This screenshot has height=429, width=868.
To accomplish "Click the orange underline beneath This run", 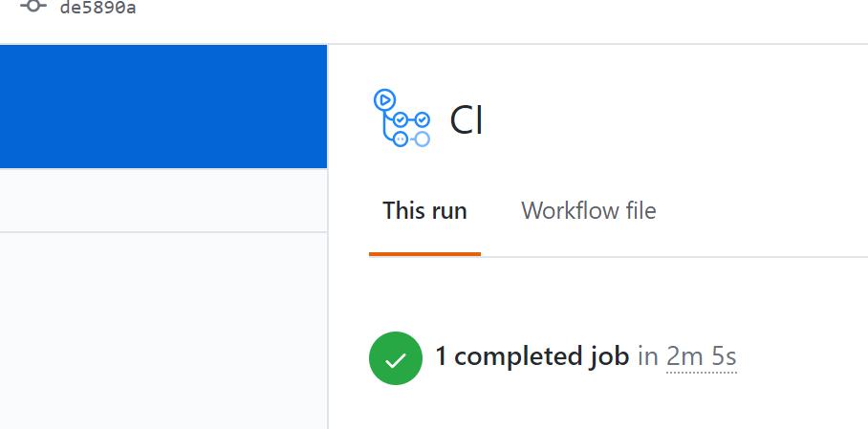I will [x=424, y=254].
